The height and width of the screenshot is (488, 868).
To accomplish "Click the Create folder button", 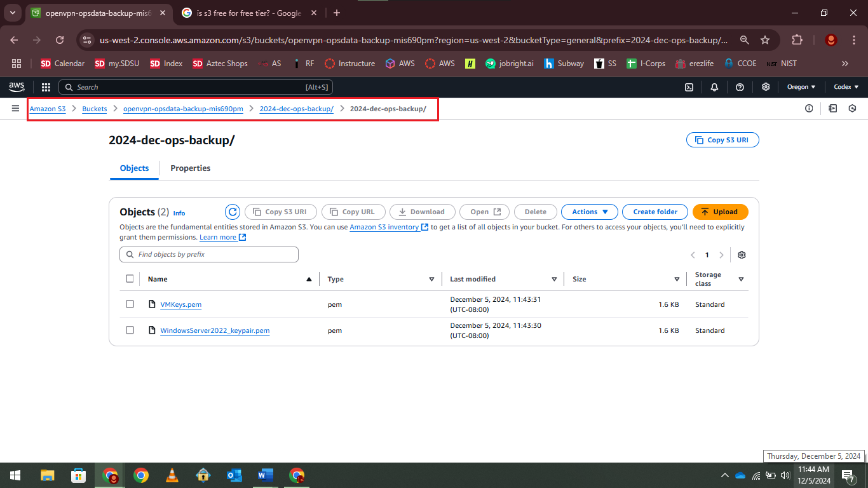I will (x=655, y=212).
